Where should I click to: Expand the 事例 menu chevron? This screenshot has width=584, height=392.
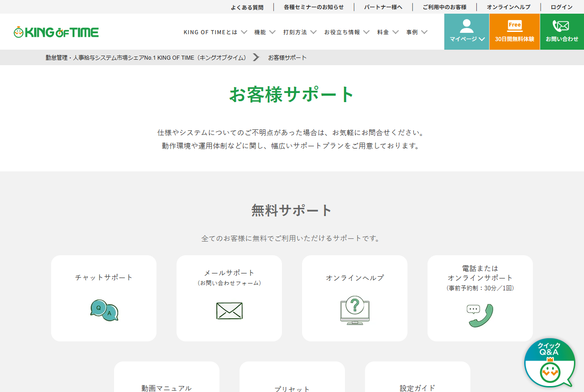[x=424, y=32]
